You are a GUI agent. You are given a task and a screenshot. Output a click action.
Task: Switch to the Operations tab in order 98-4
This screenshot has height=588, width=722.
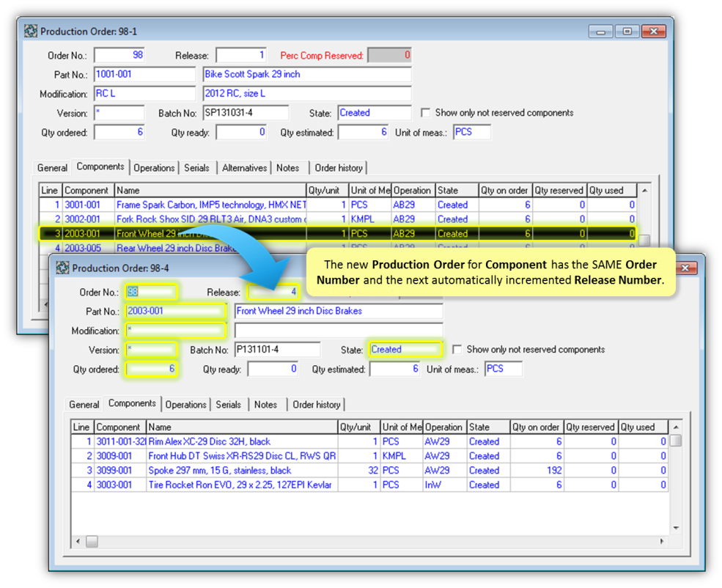tap(185, 404)
